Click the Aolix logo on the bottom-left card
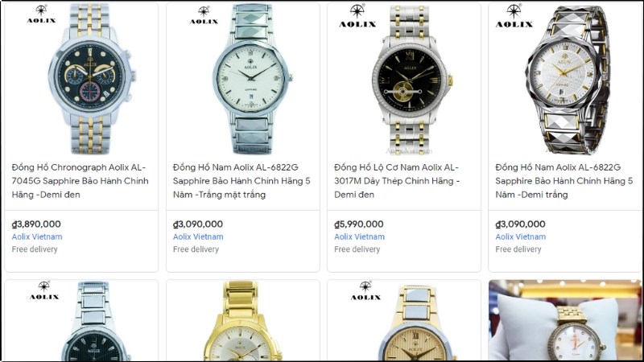 click(44, 290)
